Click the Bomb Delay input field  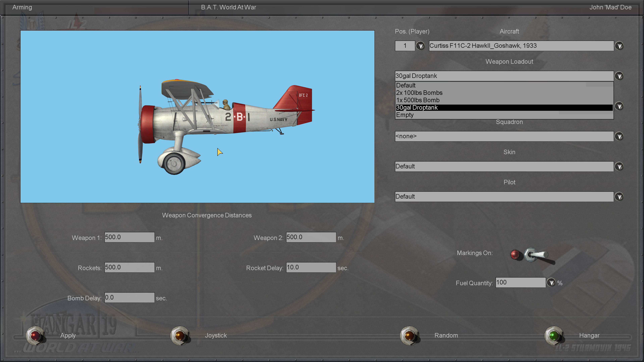(129, 297)
